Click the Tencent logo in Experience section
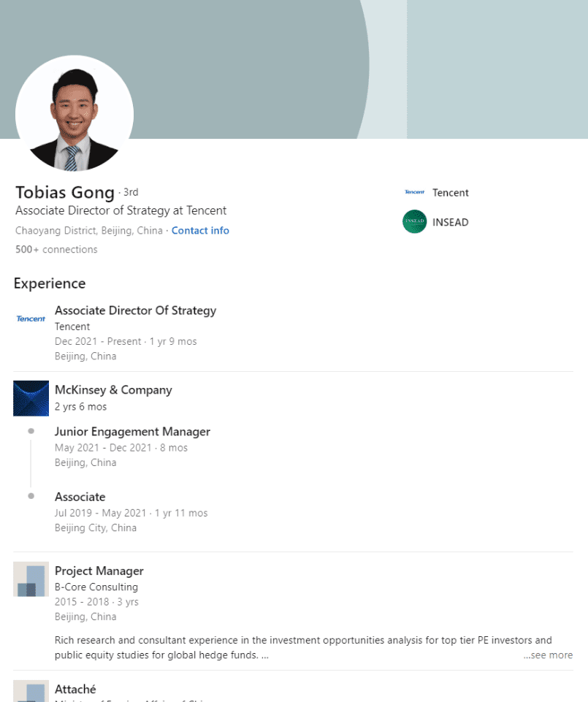 coord(31,318)
